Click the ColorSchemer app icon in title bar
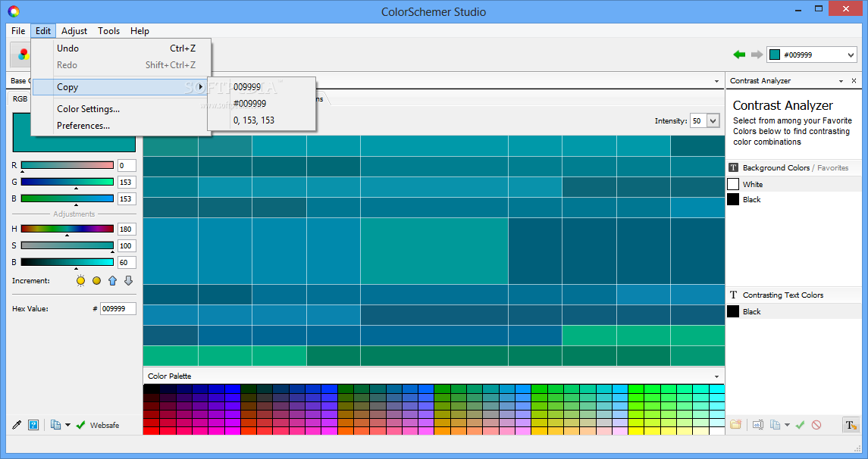 click(14, 11)
